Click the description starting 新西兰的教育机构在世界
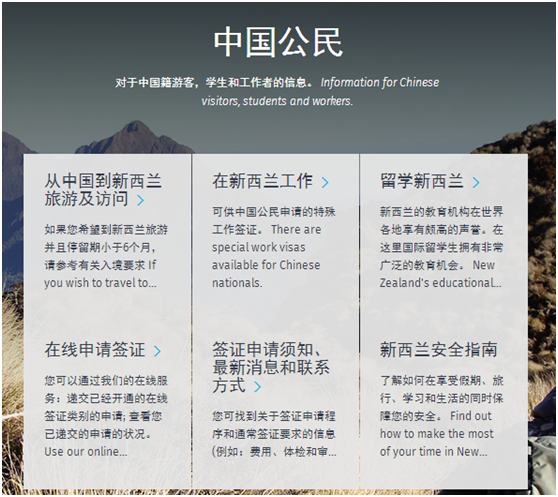558x497 pixels. pos(441,247)
